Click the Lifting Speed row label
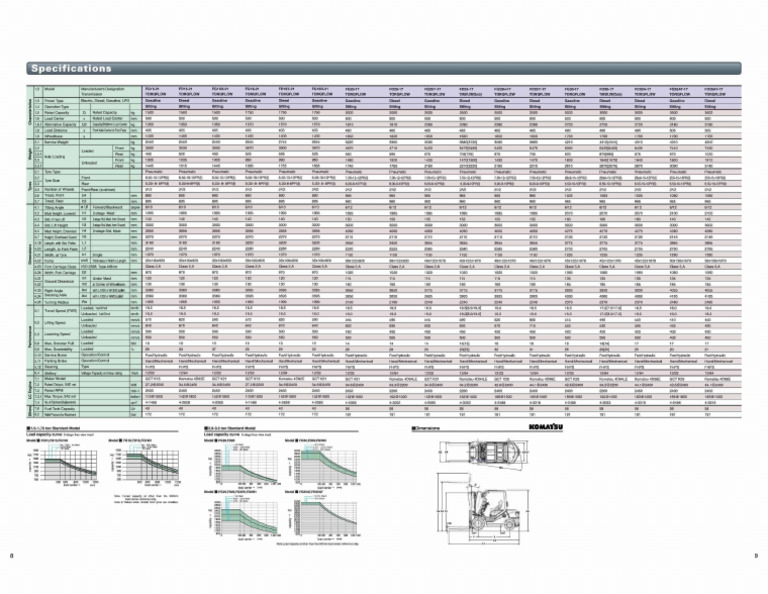 [x=55, y=323]
